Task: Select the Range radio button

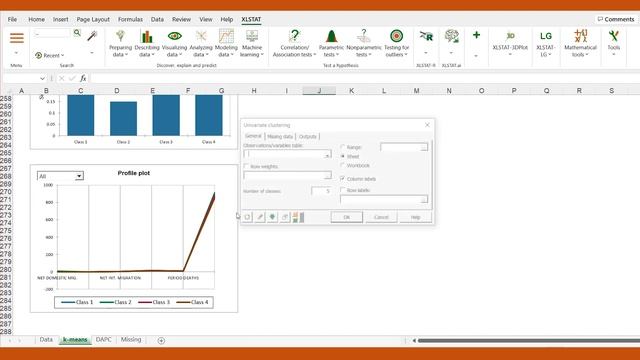Action: [x=343, y=147]
